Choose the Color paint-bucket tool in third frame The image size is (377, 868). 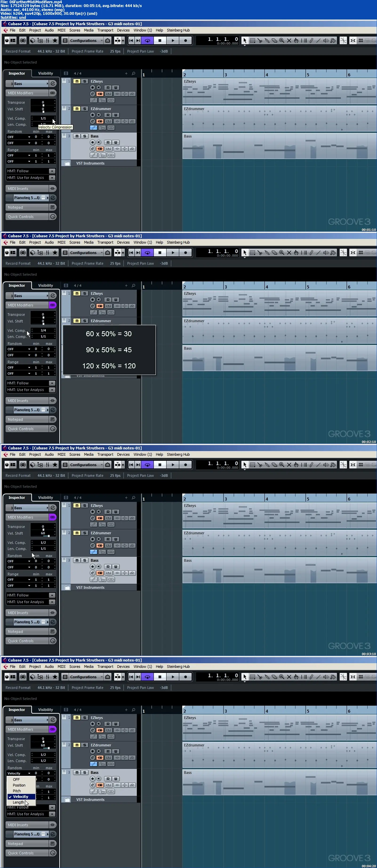click(333, 465)
